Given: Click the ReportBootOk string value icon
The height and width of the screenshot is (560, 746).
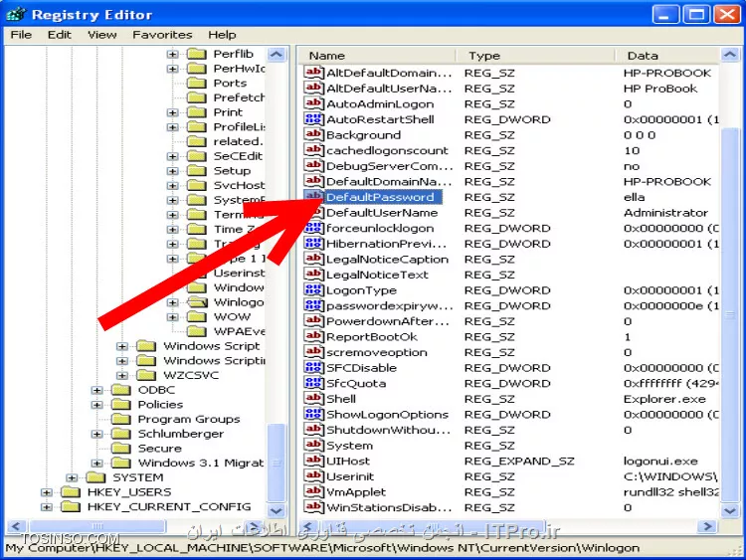Looking at the screenshot, I should [313, 336].
